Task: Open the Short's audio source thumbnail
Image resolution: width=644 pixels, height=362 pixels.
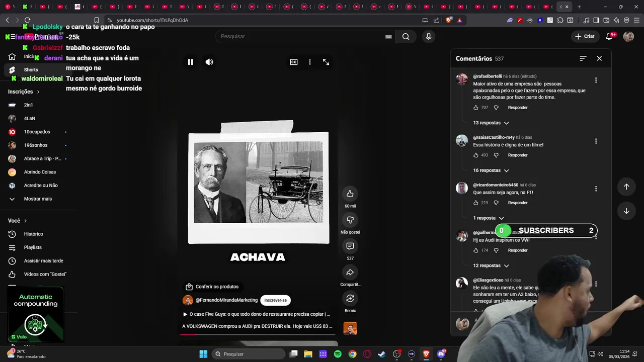Action: (x=350, y=328)
